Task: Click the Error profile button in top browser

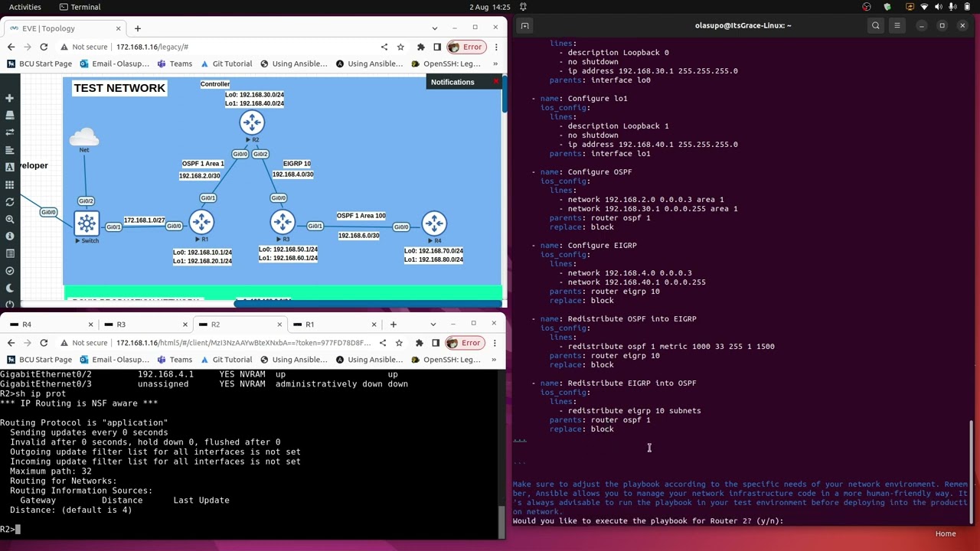Action: pyautogui.click(x=466, y=47)
